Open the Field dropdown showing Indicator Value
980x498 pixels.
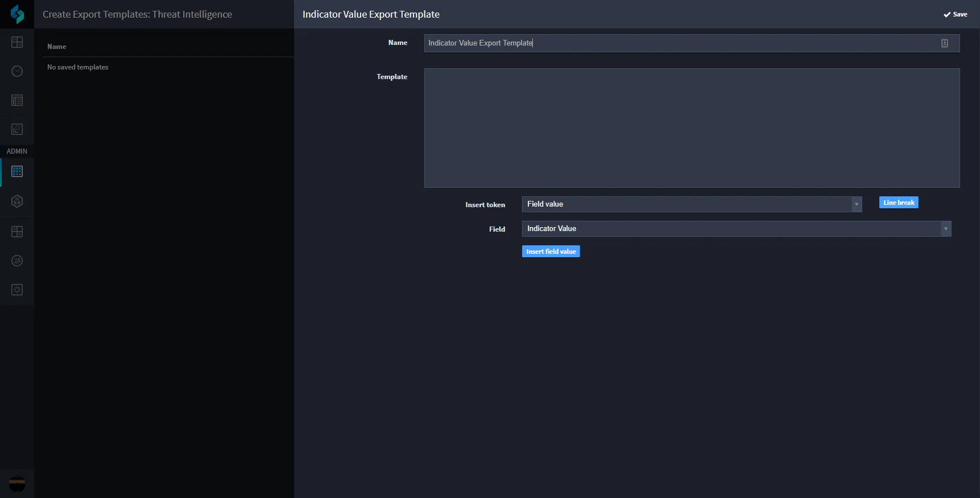coord(737,229)
